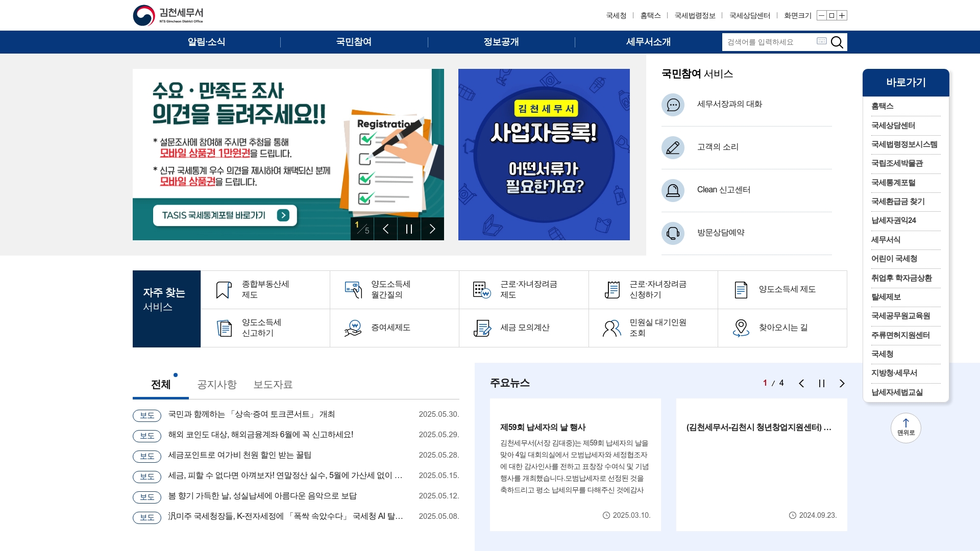Open news card 김천세무서-김천시 청년창업지원센터
This screenshot has width=980, height=551.
762,465
